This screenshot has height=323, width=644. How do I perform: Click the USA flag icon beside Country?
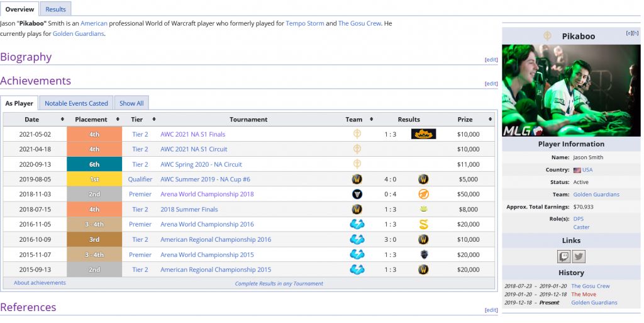click(x=577, y=170)
